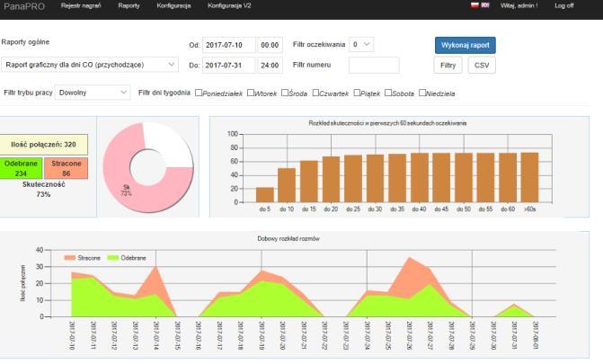Edit the Do end time 24:00 field
This screenshot has height=364, width=603.
270,65
